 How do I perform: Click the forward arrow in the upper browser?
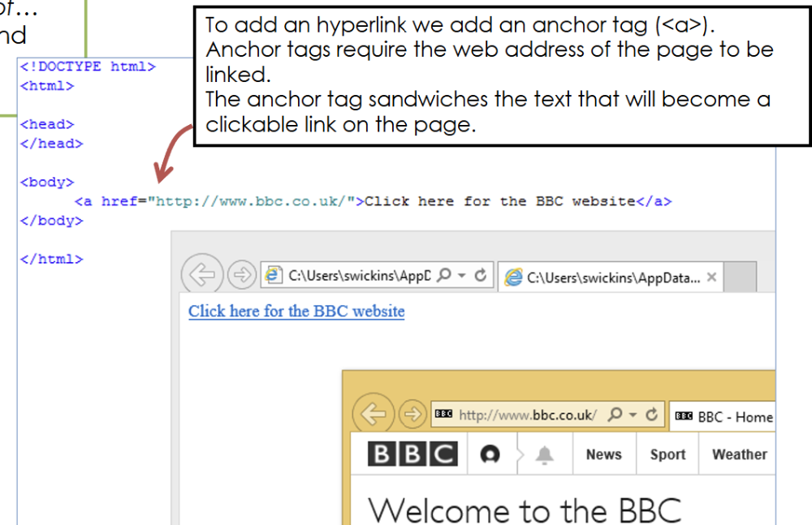point(241,275)
